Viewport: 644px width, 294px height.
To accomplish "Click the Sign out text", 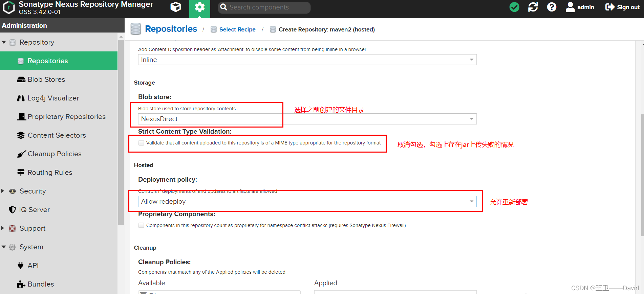I will click(x=628, y=7).
